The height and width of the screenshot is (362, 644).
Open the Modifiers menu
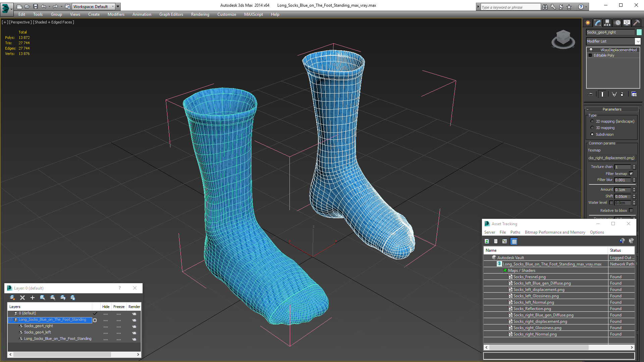116,14
